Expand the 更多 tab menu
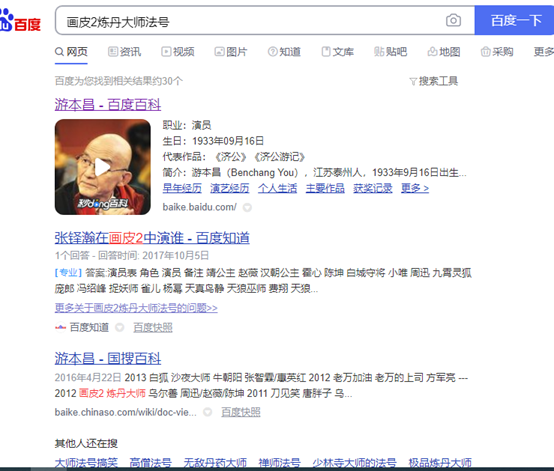This screenshot has height=471, width=554. [x=543, y=52]
